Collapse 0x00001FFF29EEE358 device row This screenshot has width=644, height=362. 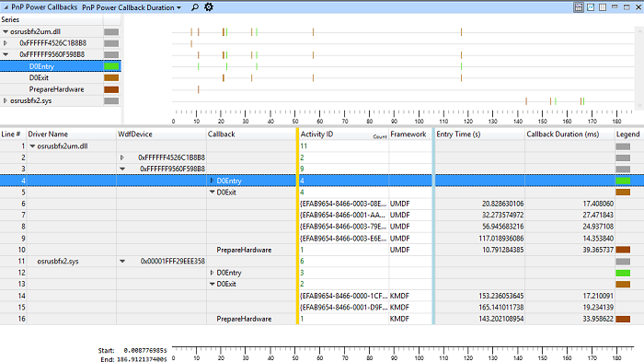click(x=122, y=262)
